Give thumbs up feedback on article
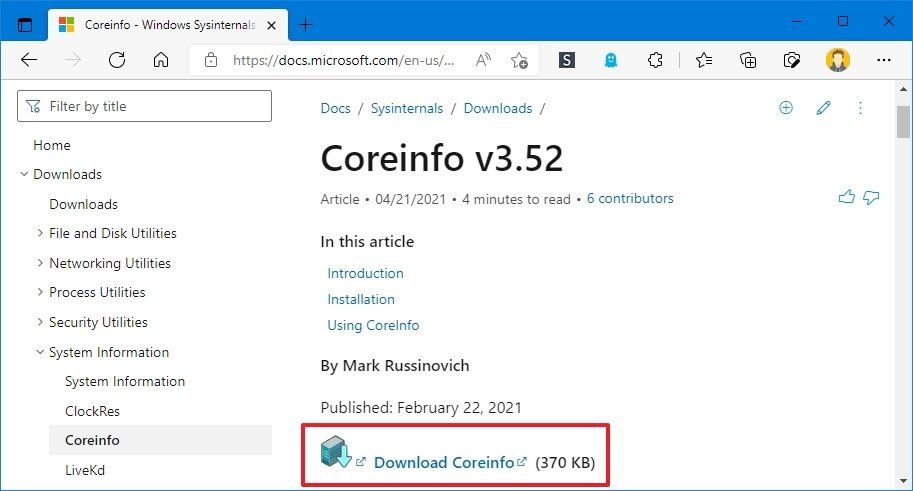913x491 pixels. tap(847, 197)
